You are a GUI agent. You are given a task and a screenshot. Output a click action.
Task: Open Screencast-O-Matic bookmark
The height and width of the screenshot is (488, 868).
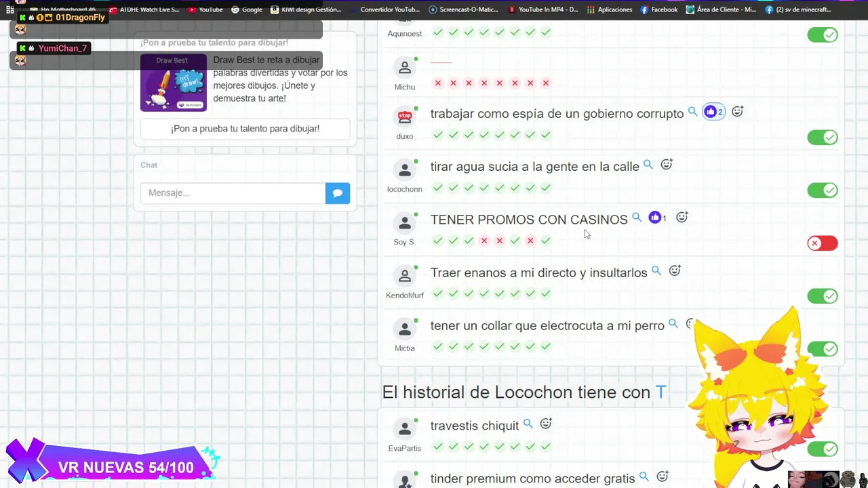462,9
